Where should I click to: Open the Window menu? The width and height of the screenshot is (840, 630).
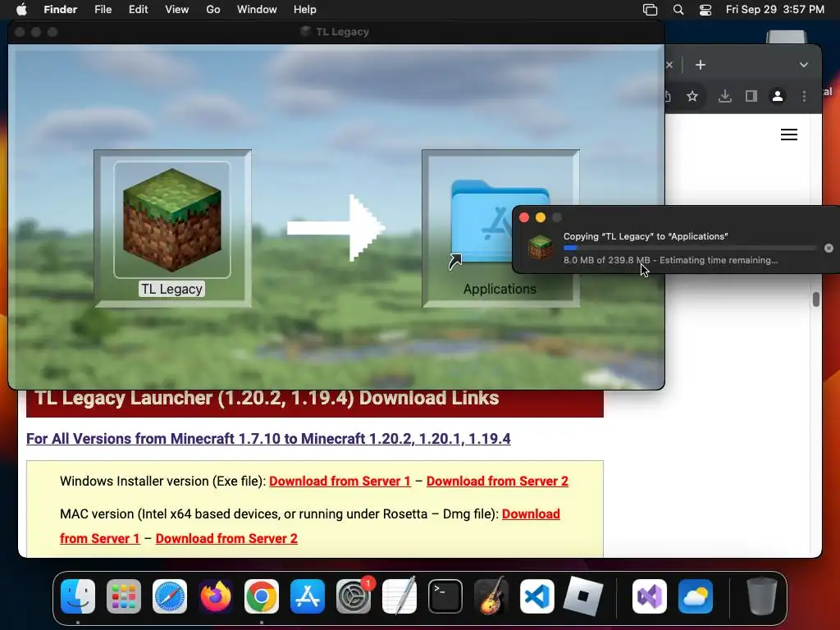(257, 10)
